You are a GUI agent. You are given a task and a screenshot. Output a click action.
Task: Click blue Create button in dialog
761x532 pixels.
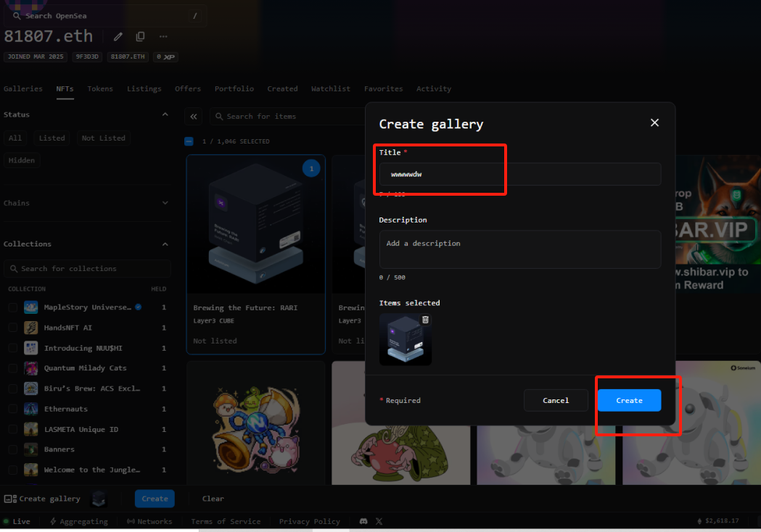point(629,400)
